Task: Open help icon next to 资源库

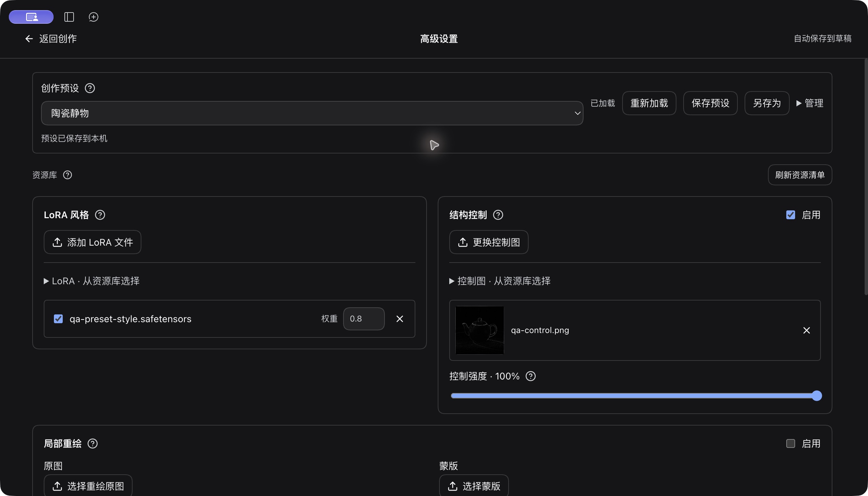Action: click(67, 175)
